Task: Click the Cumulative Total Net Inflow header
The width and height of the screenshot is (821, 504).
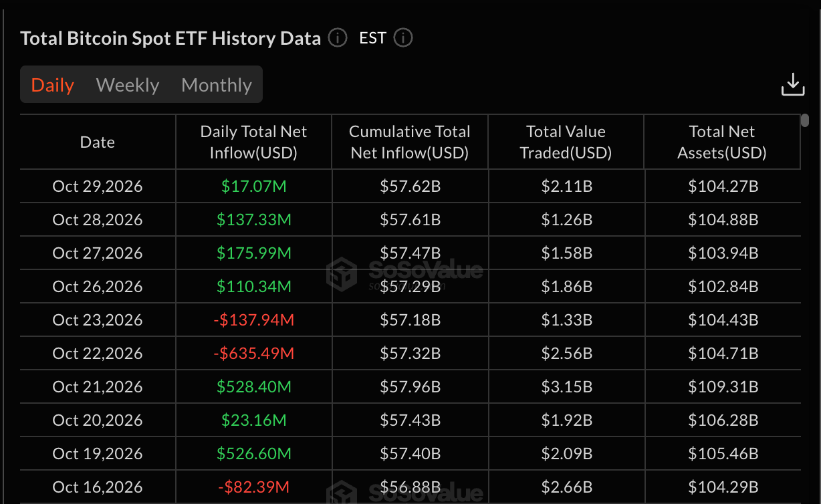Action: pos(410,142)
